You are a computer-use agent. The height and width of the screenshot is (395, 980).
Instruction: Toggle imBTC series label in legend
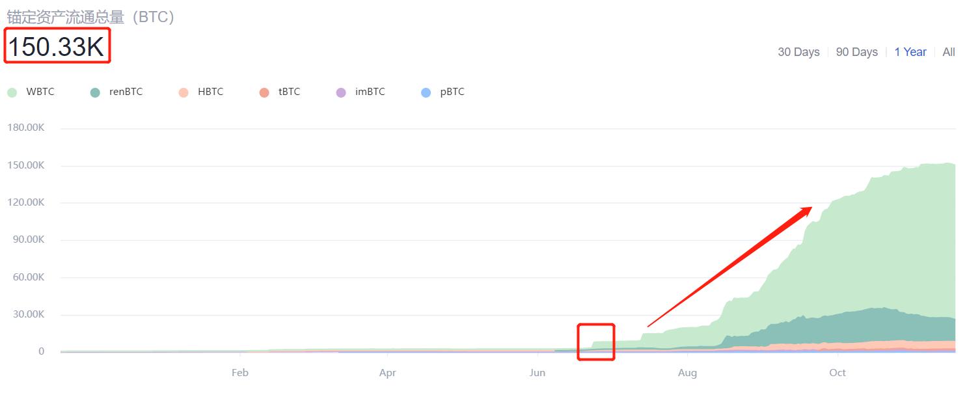pos(370,92)
